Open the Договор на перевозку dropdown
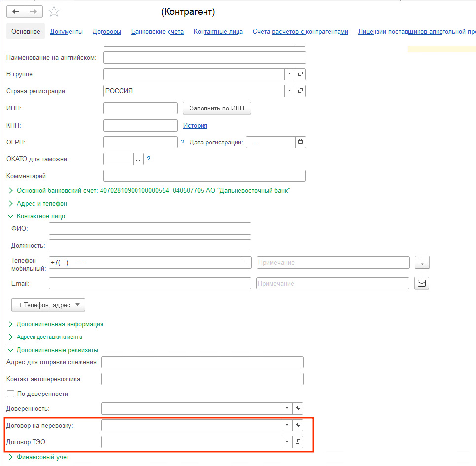The width and height of the screenshot is (476, 466). coord(287,425)
